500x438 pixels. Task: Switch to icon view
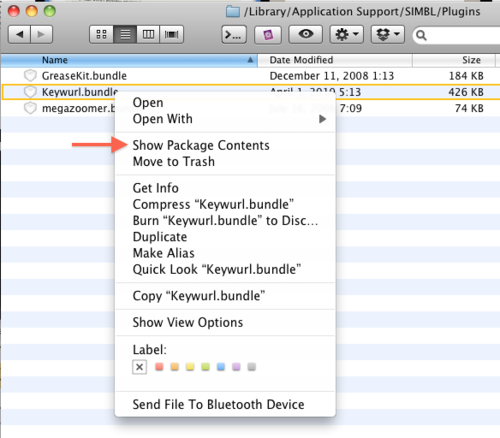coord(101,34)
